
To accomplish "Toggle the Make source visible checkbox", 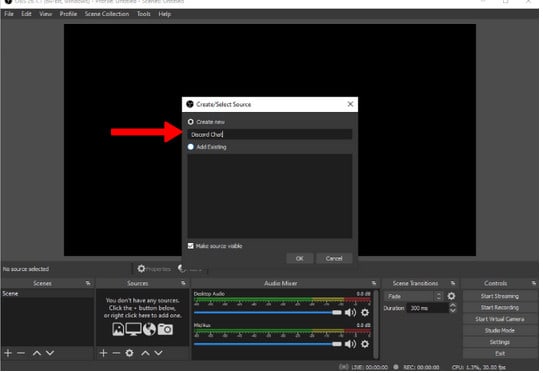I will point(190,246).
